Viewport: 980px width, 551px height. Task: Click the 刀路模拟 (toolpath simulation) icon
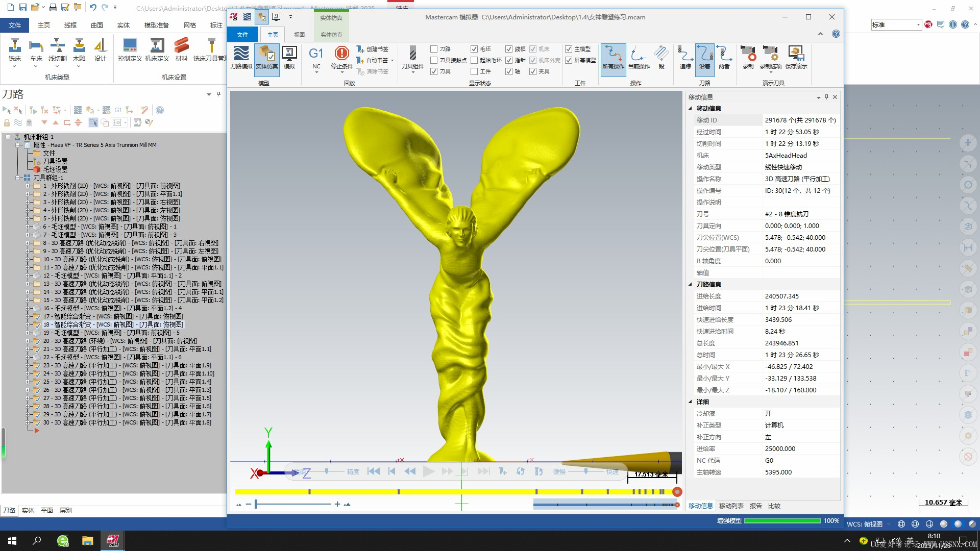pyautogui.click(x=241, y=57)
